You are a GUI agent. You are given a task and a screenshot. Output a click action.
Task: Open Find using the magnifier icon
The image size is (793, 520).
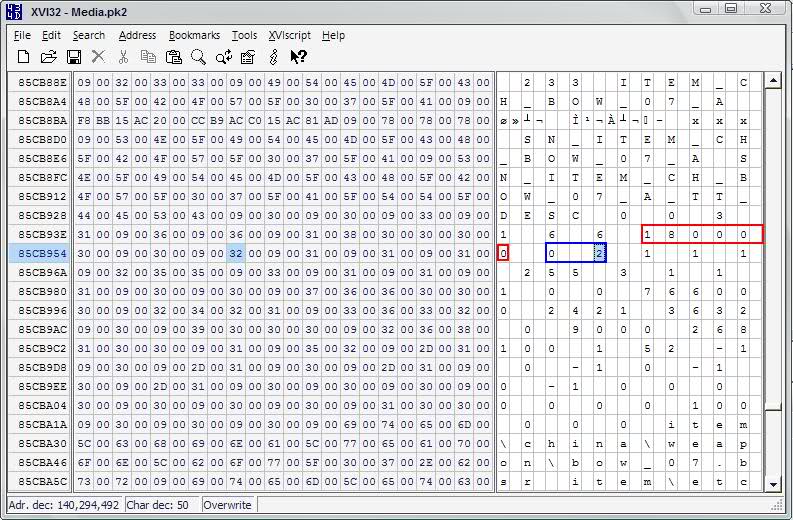click(x=199, y=57)
